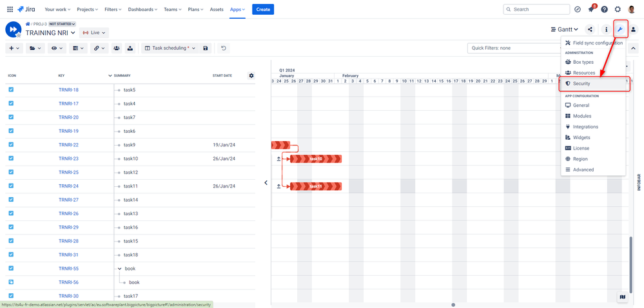Viewport: 644px width, 308px height.
Task: Open the column layout dropdown in toolbar
Action: point(78,48)
